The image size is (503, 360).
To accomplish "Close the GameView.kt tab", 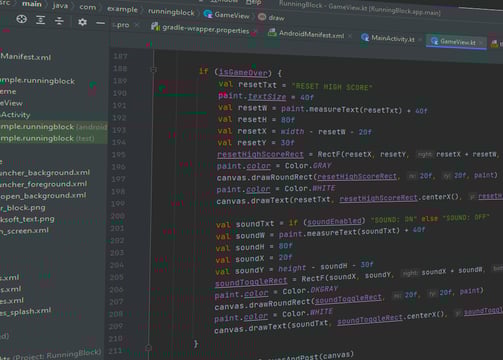I will [481, 43].
